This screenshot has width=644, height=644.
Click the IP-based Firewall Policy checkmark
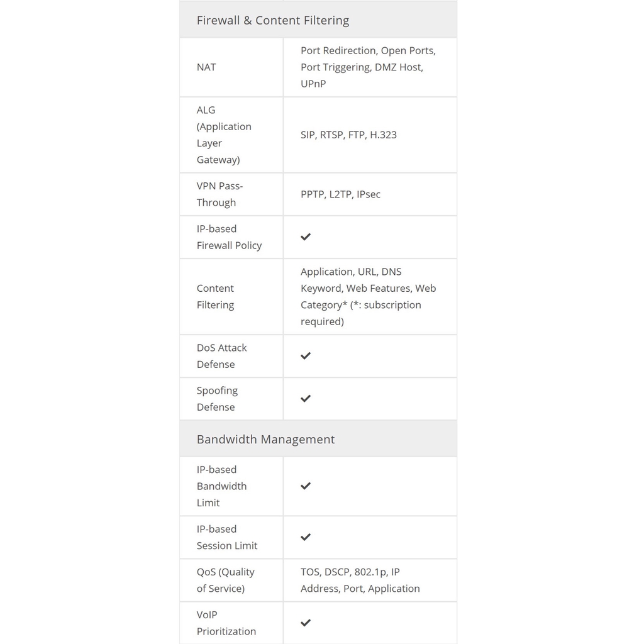tap(306, 237)
